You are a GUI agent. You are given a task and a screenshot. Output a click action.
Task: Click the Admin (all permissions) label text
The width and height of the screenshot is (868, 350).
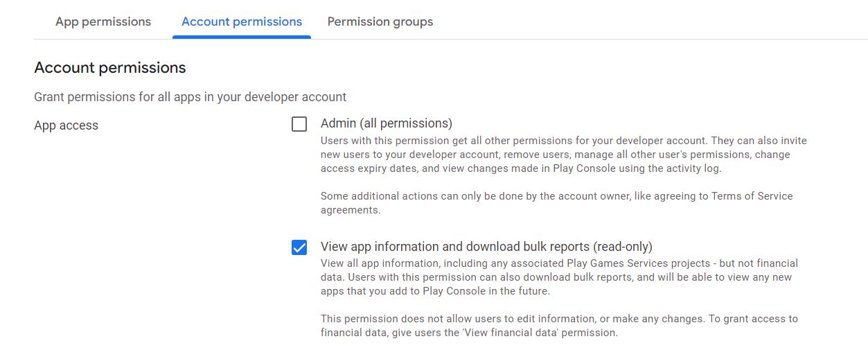tap(387, 123)
